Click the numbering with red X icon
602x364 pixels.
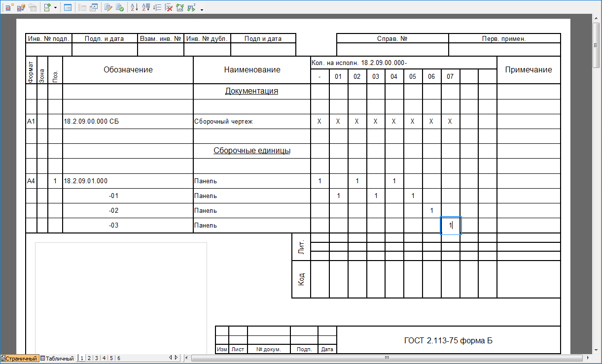(x=169, y=7)
